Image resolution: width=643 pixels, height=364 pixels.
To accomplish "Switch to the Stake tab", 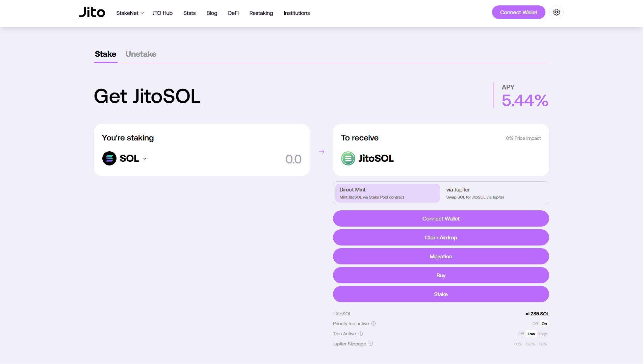I will [x=105, y=54].
